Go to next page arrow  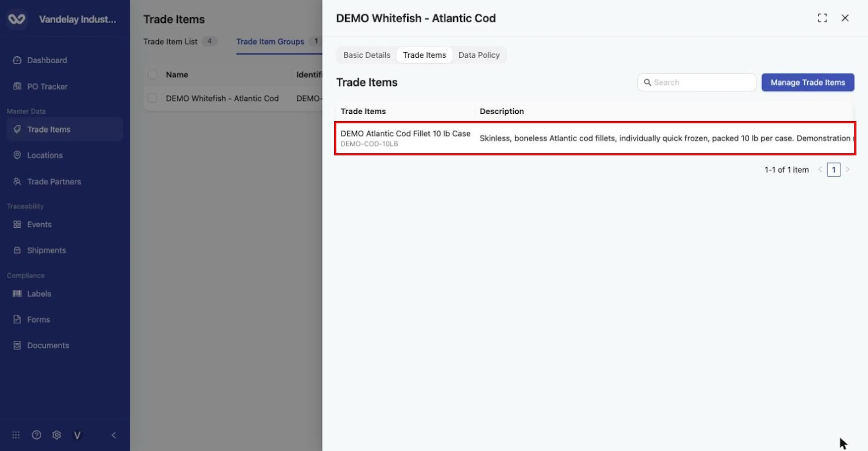click(847, 169)
